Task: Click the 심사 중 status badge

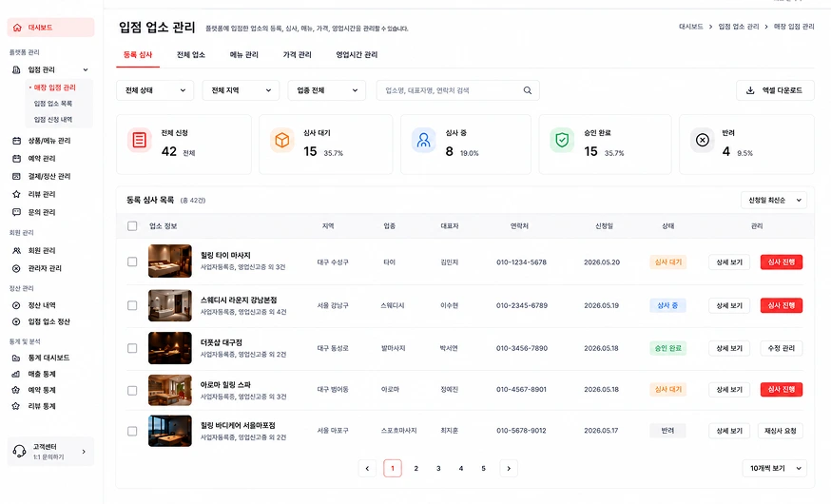Action: (667, 306)
